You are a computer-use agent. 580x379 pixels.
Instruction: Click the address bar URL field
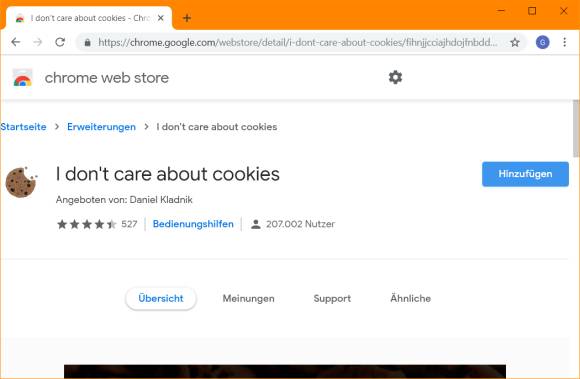tap(297, 43)
